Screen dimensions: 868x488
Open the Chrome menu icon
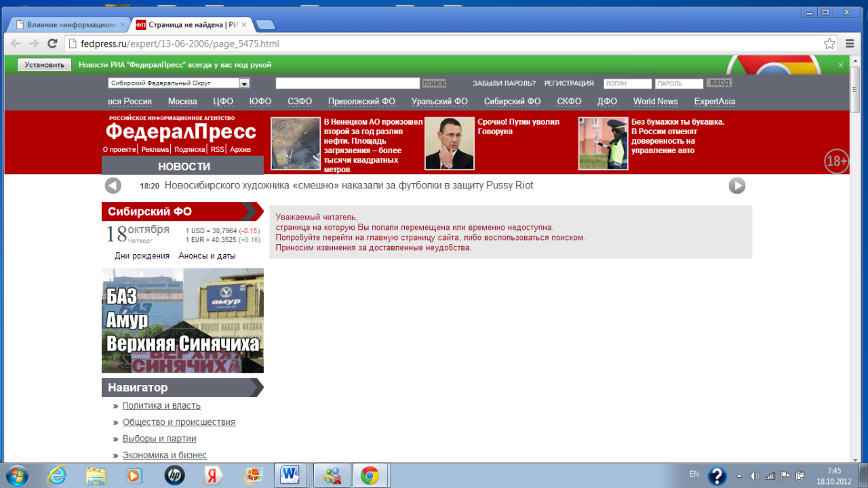point(850,43)
